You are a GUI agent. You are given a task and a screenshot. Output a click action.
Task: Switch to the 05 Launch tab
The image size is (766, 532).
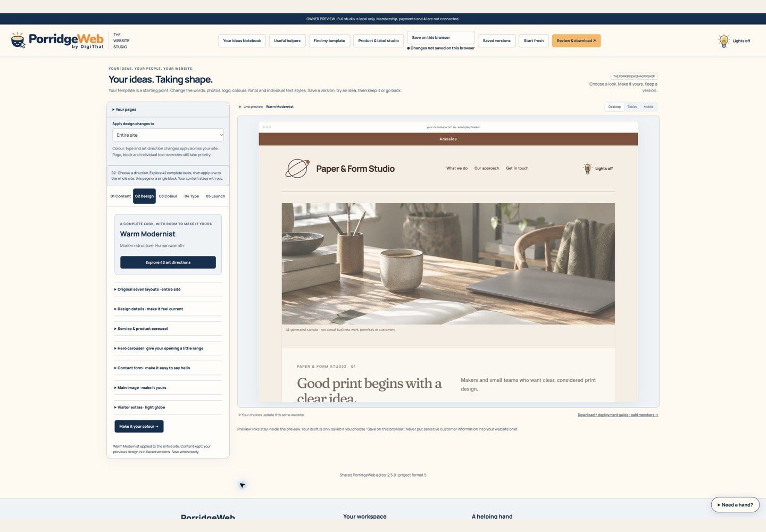pos(215,196)
